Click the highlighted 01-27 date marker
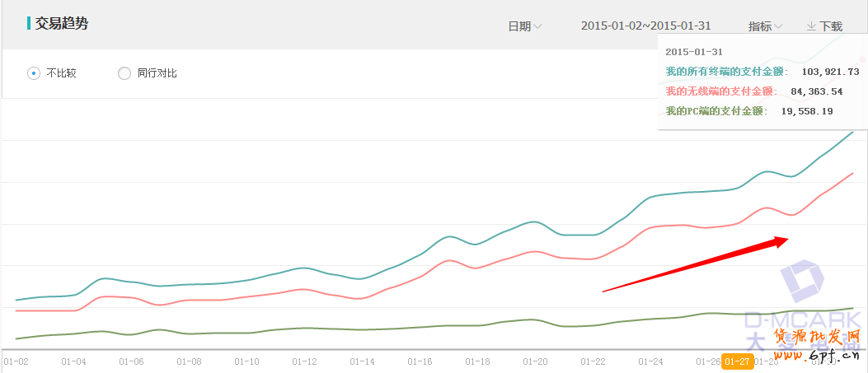 click(736, 361)
